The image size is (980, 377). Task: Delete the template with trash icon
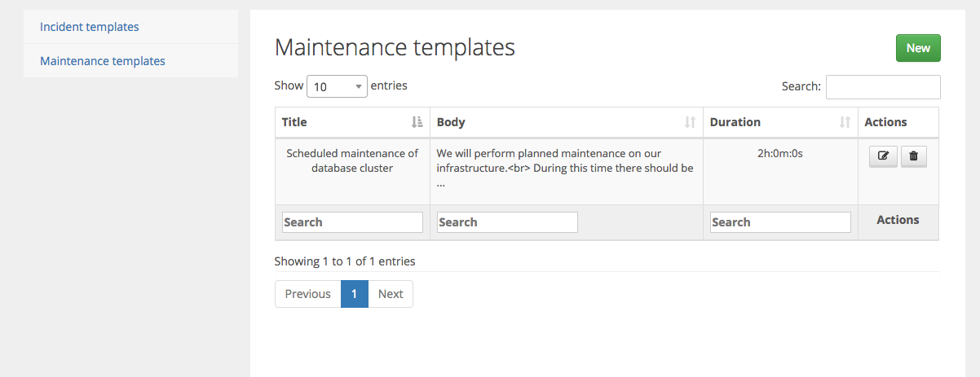click(913, 156)
